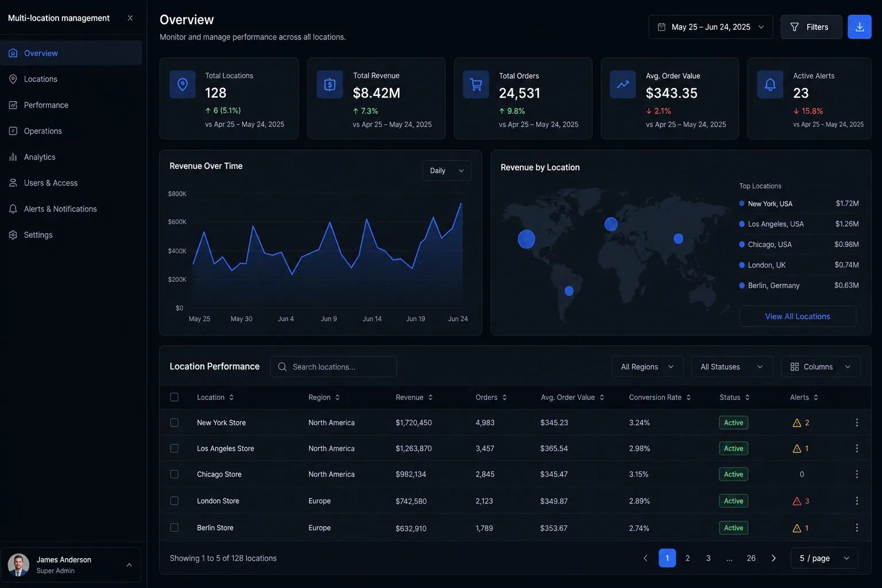Open row actions for Chicago Store
The width and height of the screenshot is (882, 588).
point(857,474)
